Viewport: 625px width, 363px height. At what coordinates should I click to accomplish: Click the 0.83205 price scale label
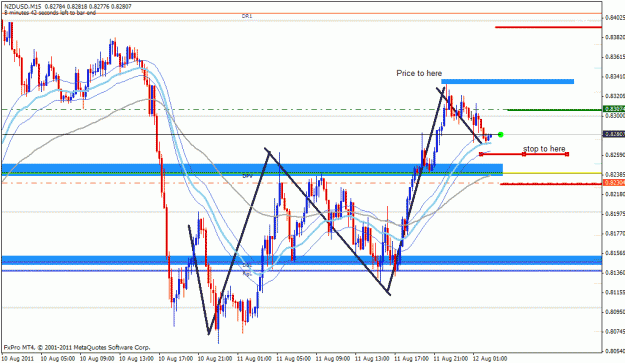pos(615,96)
